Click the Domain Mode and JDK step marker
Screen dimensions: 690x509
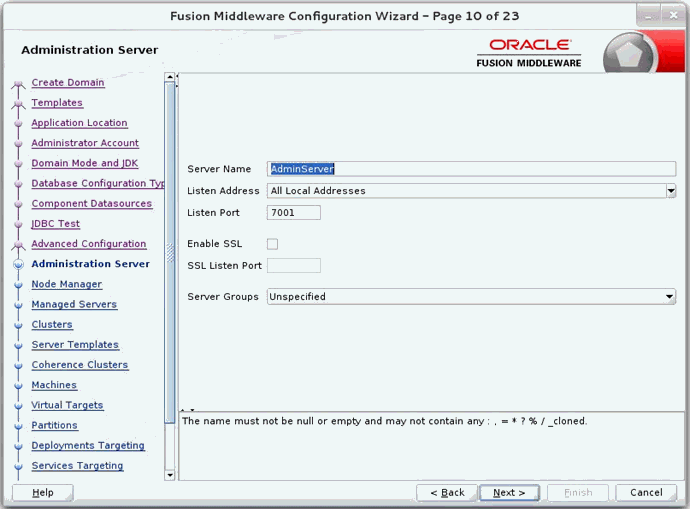point(18,164)
